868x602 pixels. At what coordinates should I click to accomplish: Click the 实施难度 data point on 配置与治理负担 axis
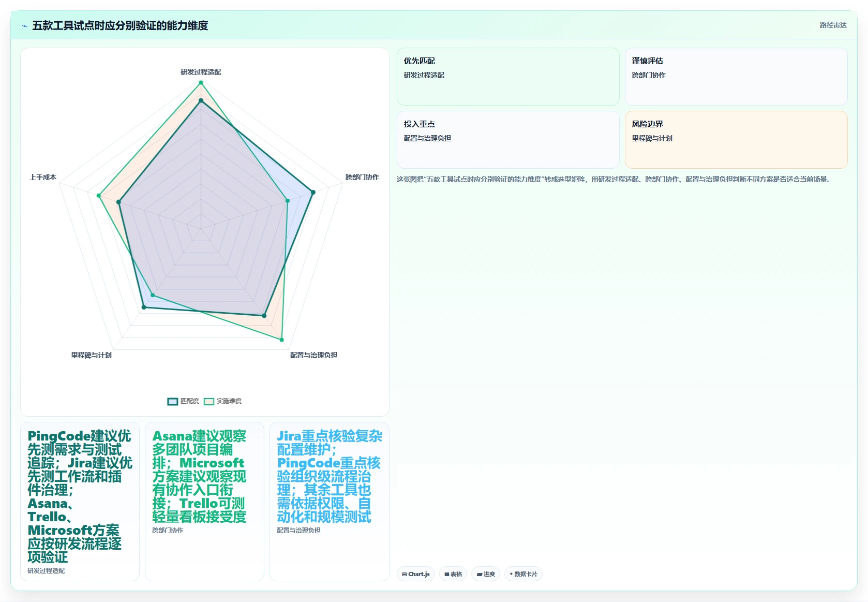282,340
